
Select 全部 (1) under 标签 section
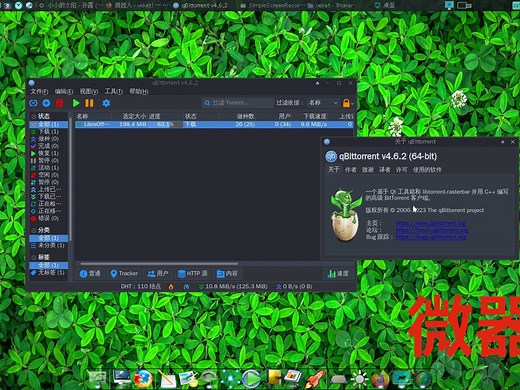click(x=49, y=265)
